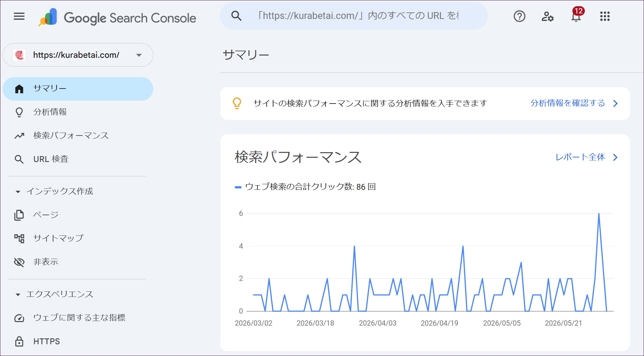Open 検索パフォーマンス in the sidebar
The image size is (644, 356).
[78, 136]
